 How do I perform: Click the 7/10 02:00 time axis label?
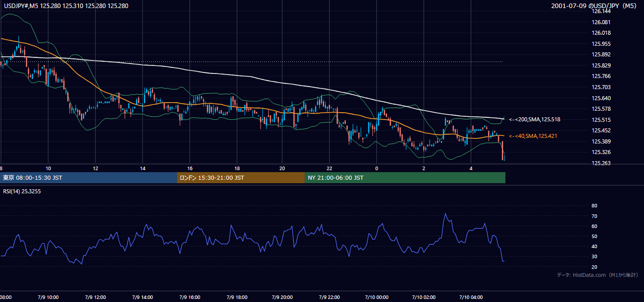pos(423,297)
